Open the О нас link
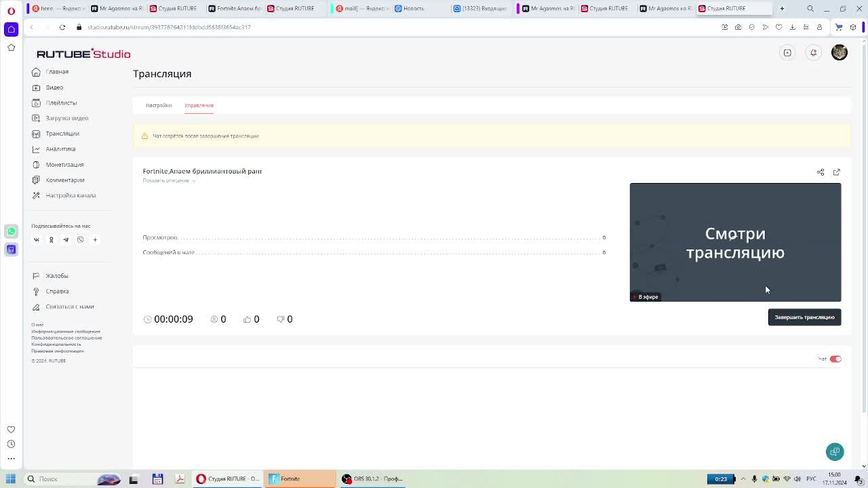Image resolution: width=868 pixels, height=488 pixels. pos(37,325)
